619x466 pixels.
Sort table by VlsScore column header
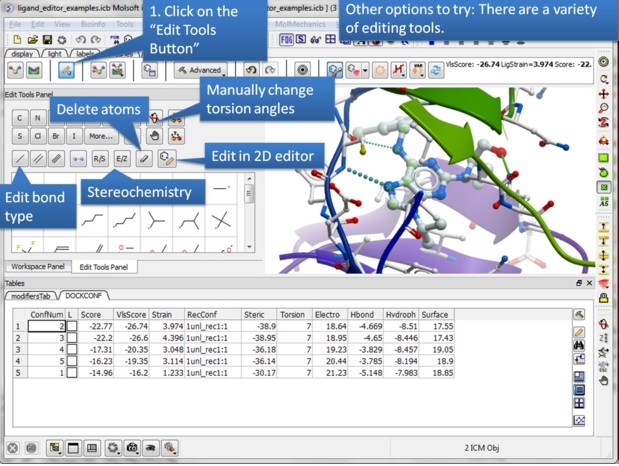point(130,314)
